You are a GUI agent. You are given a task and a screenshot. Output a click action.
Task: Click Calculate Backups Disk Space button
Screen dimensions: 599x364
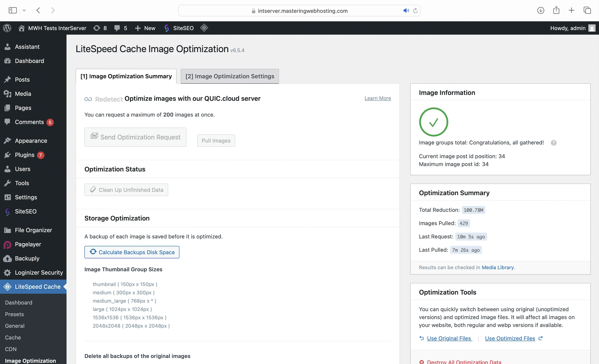coord(132,252)
